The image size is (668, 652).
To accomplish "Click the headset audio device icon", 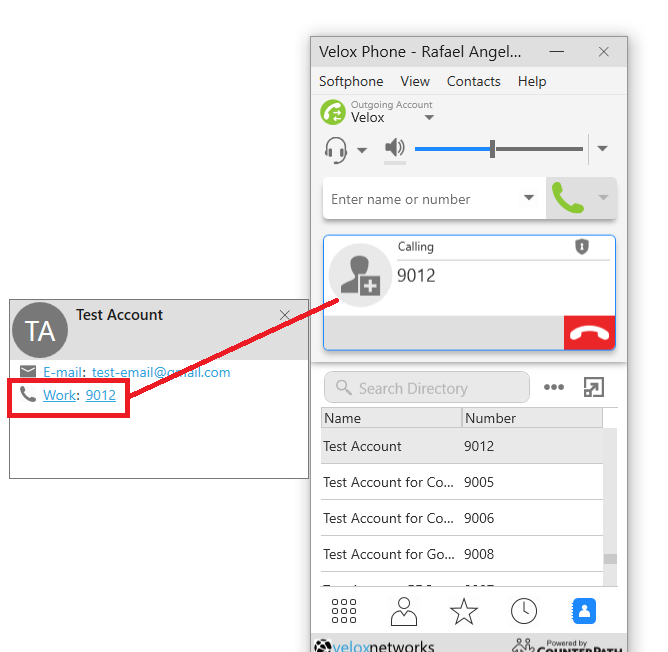I will [336, 150].
